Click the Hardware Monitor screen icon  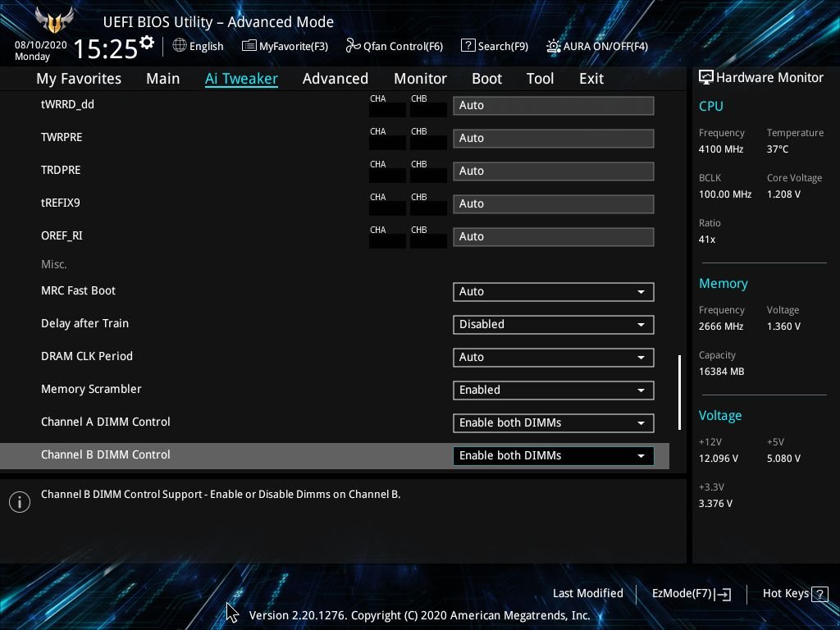tap(706, 77)
